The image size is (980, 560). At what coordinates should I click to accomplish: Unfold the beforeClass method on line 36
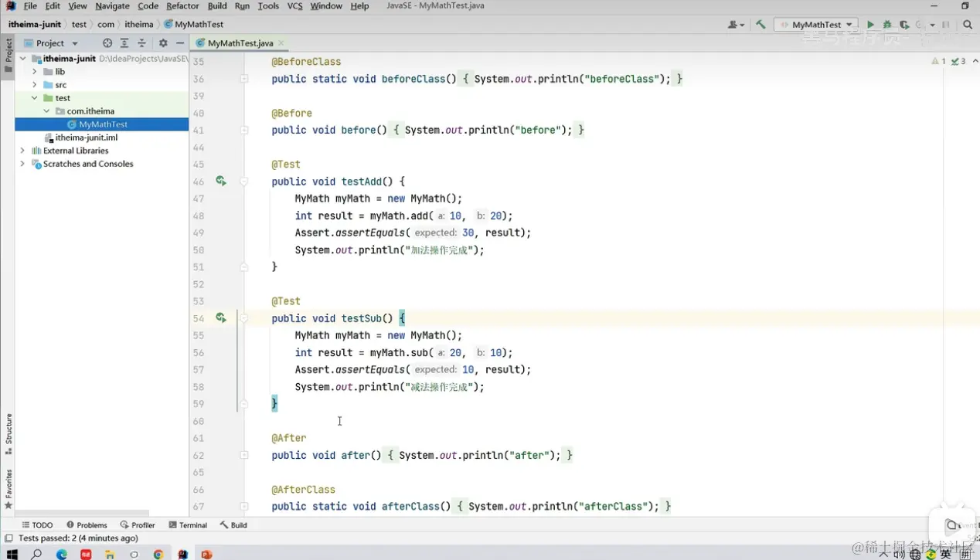click(244, 79)
